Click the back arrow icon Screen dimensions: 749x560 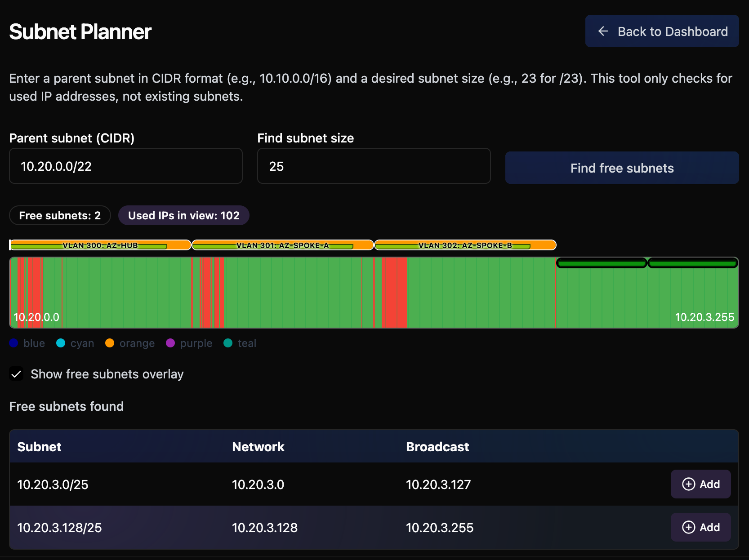tap(603, 31)
